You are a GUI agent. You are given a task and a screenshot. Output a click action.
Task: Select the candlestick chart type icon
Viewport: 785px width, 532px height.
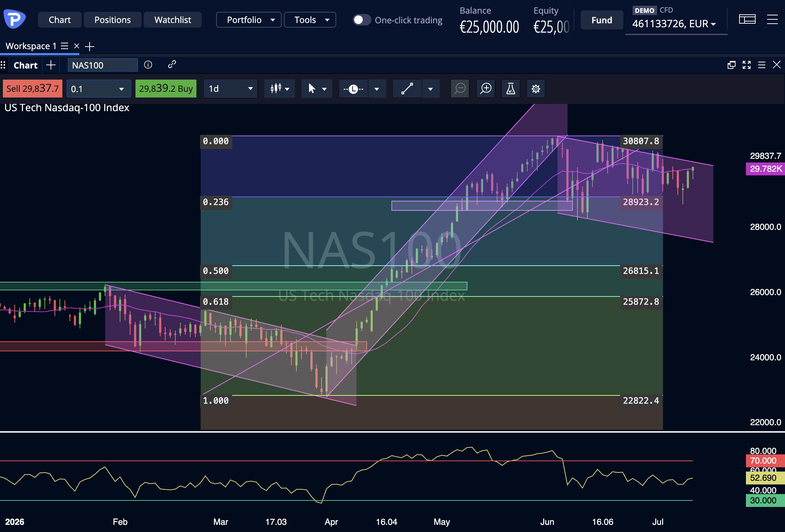276,89
